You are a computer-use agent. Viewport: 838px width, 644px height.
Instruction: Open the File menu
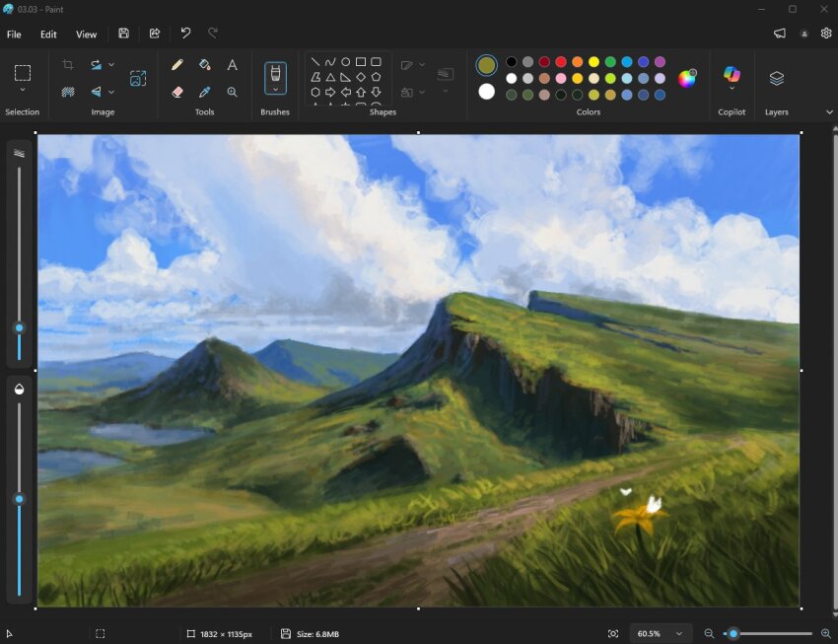coord(14,34)
